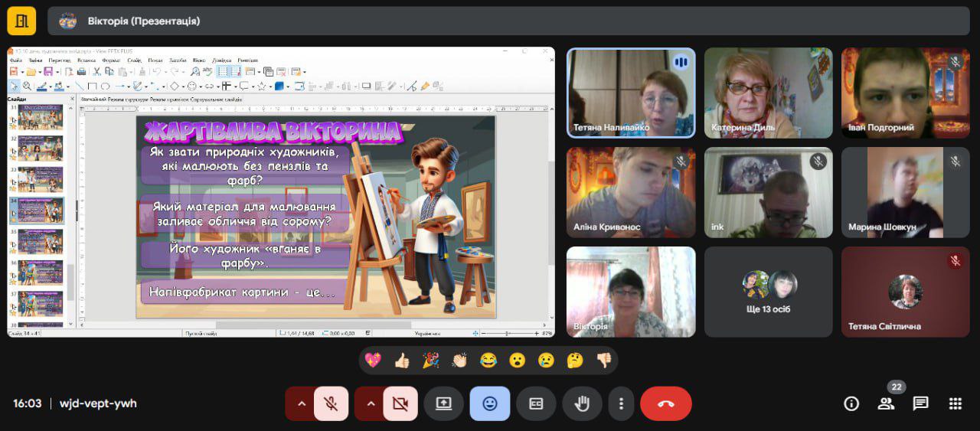Click the red leave call button

point(665,403)
